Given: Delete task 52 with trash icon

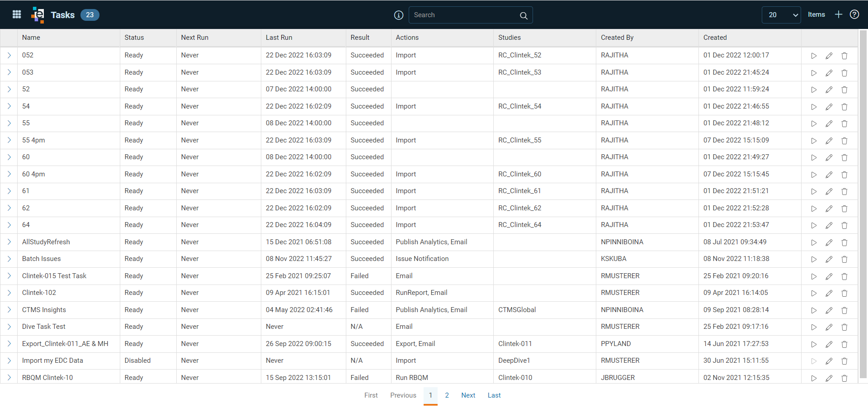Looking at the screenshot, I should [844, 90].
